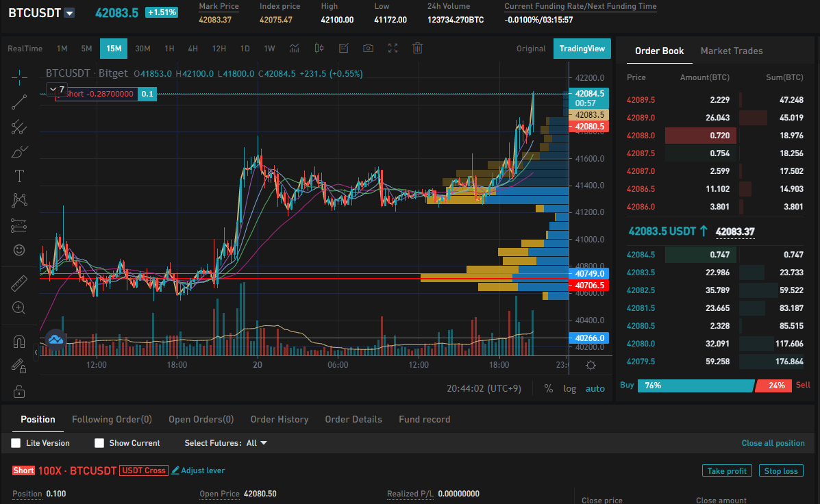Screen dimensions: 820x504
Task: Click ask price 42088.0 in order book
Action: coord(641,136)
